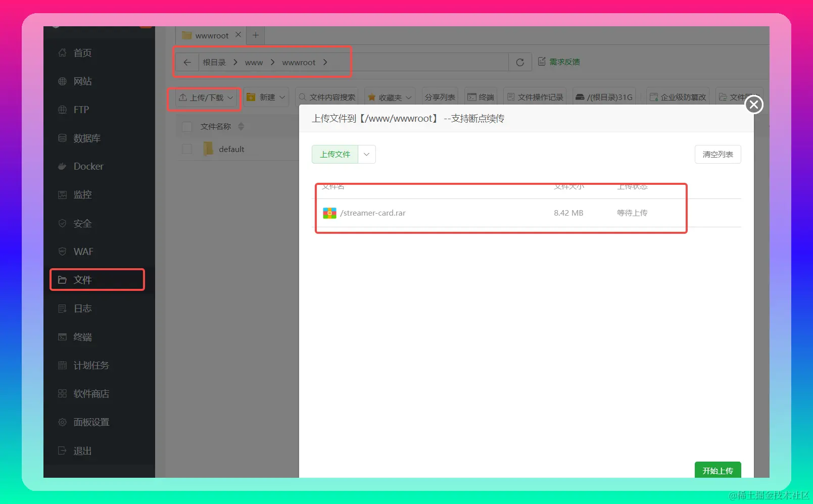Expand chevron after 根目录 breadcrumb
The height and width of the screenshot is (504, 813).
pyautogui.click(x=235, y=62)
